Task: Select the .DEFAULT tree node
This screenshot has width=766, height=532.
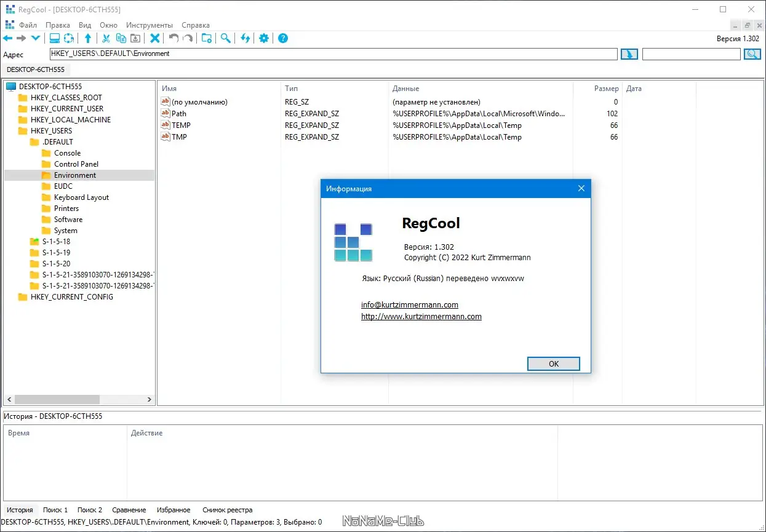Action: coord(58,141)
